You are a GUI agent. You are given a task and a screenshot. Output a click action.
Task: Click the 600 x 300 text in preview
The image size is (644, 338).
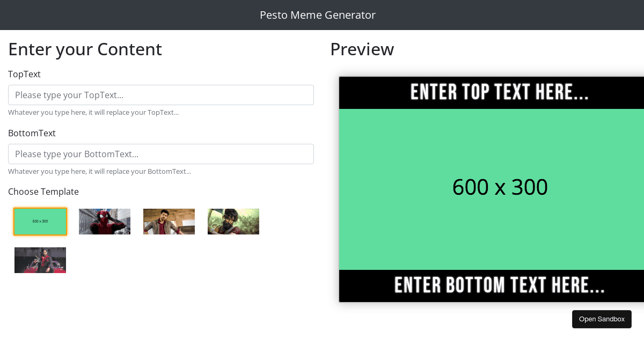click(x=500, y=187)
